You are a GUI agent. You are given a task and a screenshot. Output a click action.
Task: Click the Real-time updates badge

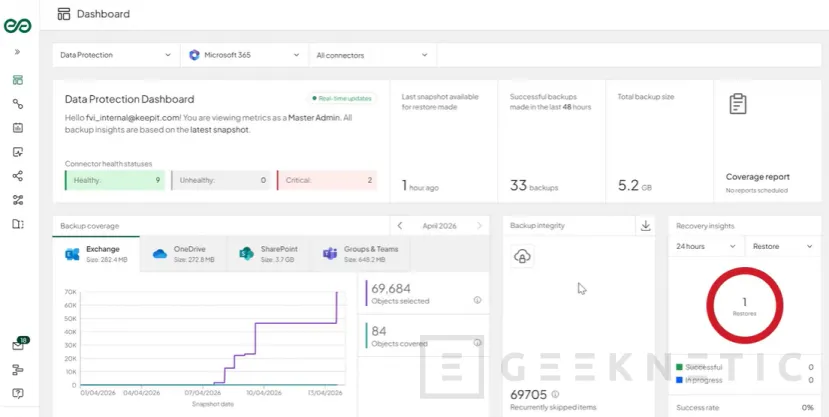point(342,98)
